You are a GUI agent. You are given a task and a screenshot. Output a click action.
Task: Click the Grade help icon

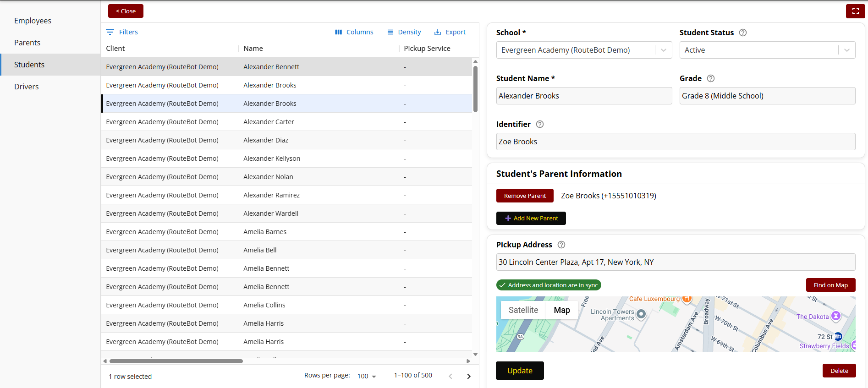pos(711,78)
